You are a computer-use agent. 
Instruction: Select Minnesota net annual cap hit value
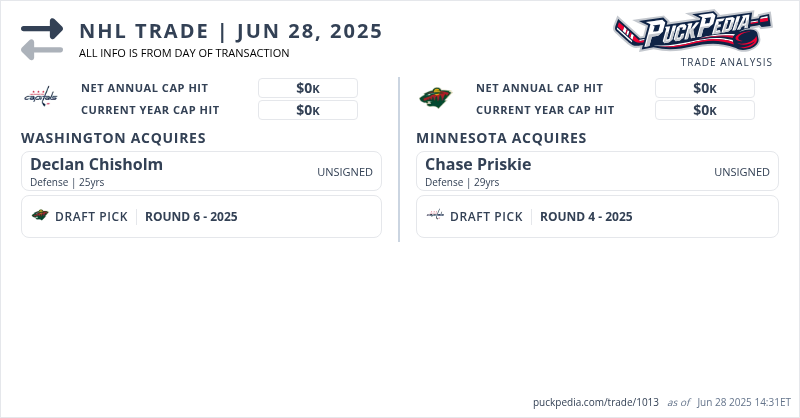pos(704,88)
